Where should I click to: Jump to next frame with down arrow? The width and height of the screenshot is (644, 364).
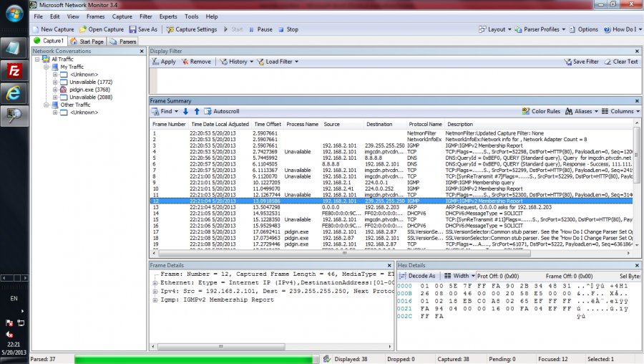pos(185,112)
